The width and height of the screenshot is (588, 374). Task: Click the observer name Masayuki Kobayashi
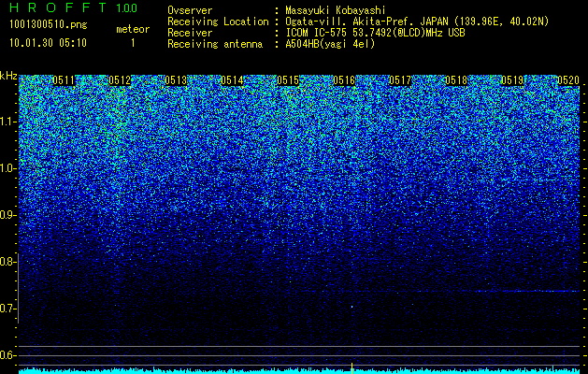336,10
